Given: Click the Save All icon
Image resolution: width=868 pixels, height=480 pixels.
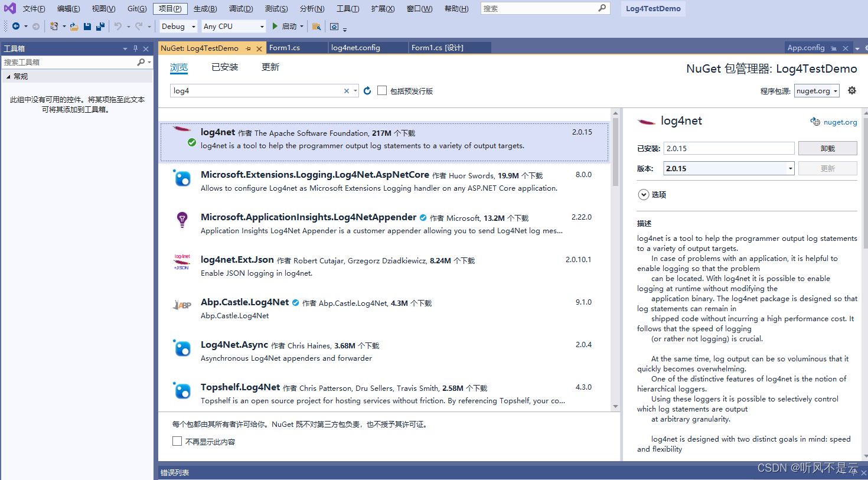Looking at the screenshot, I should 100,26.
